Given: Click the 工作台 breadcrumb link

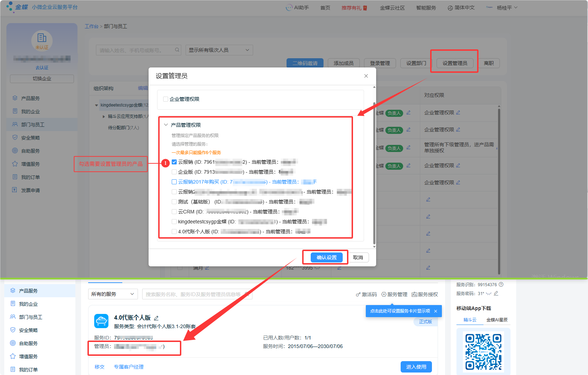Looking at the screenshot, I should point(91,26).
